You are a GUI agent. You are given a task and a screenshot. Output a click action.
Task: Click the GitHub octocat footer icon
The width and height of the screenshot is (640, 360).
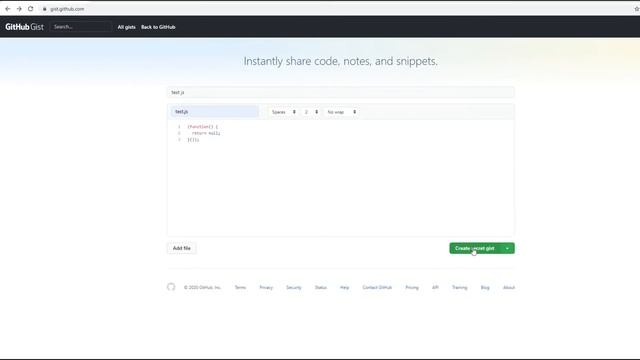coord(171,287)
